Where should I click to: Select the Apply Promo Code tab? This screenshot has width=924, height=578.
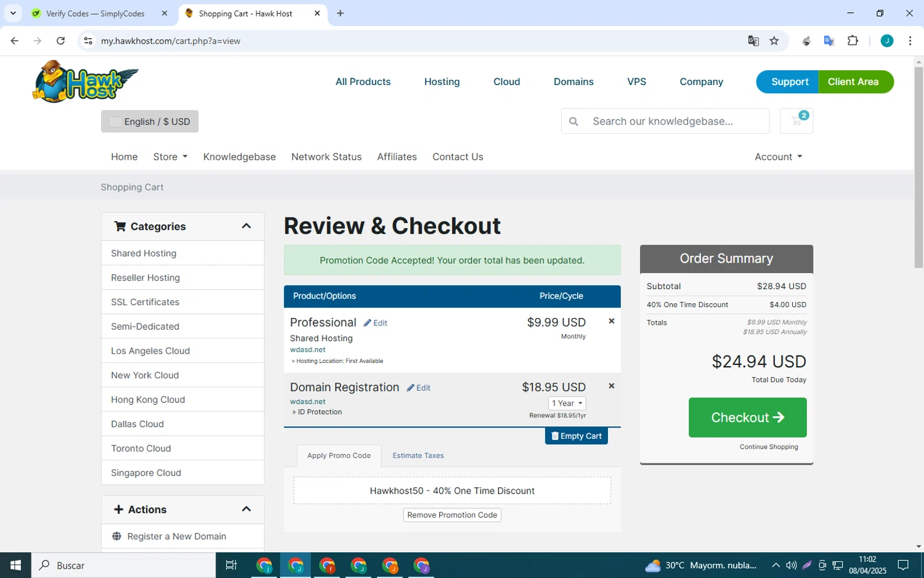coord(339,455)
